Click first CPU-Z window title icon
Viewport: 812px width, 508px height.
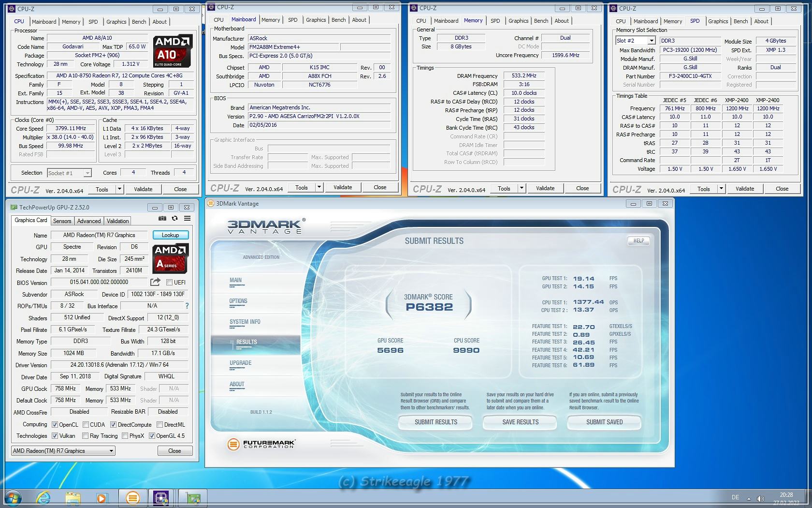[x=13, y=9]
